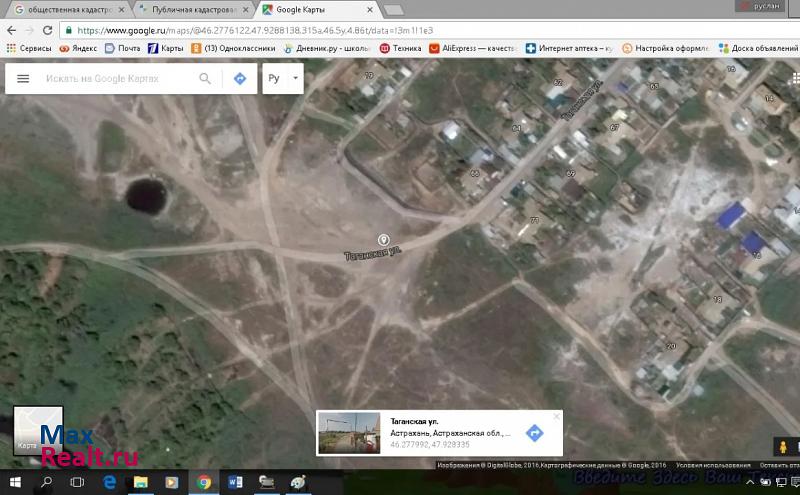The height and width of the screenshot is (495, 800).
Task: Click the map pin on Таганская ул.
Action: pos(383,239)
